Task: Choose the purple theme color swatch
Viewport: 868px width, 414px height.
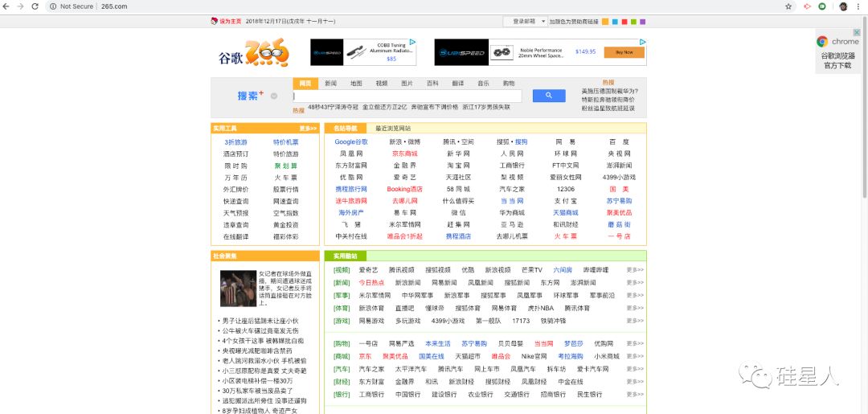Action: pos(643,22)
